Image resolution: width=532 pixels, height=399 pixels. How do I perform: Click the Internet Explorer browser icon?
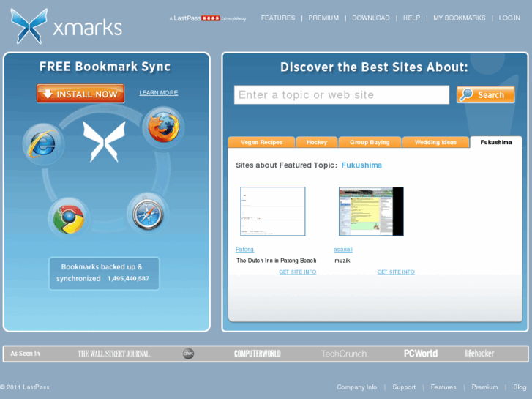coord(43,144)
